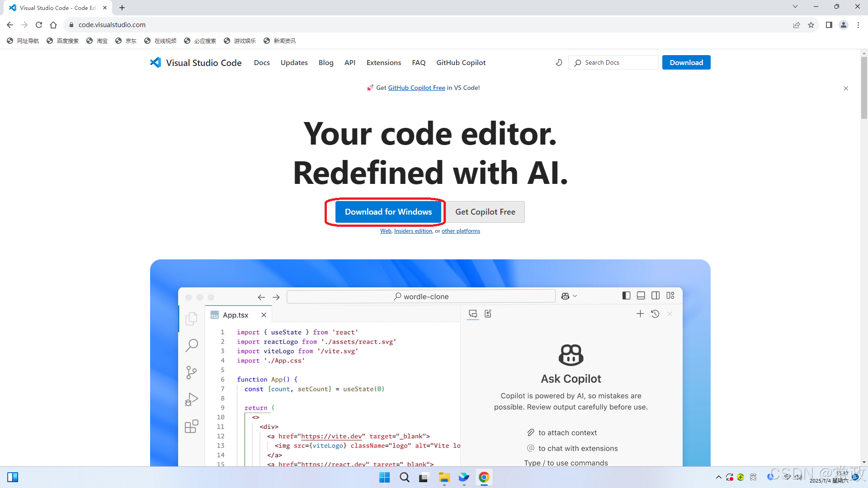Click the Source Control branch icon

192,372
